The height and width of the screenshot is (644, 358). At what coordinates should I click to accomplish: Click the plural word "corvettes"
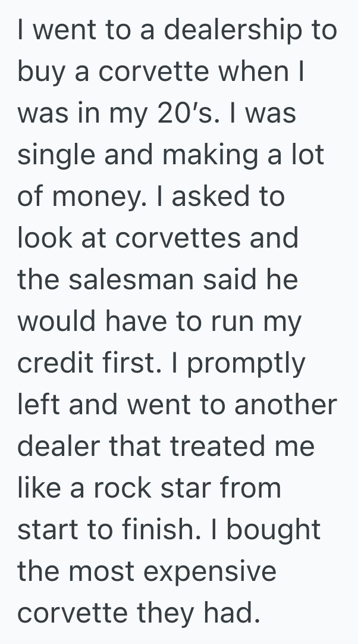pyautogui.click(x=179, y=238)
